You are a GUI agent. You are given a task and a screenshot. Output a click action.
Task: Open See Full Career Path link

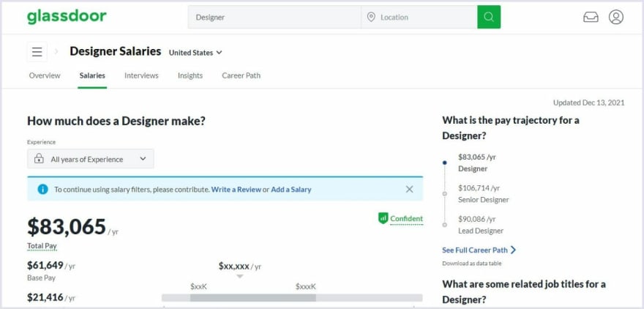[475, 250]
